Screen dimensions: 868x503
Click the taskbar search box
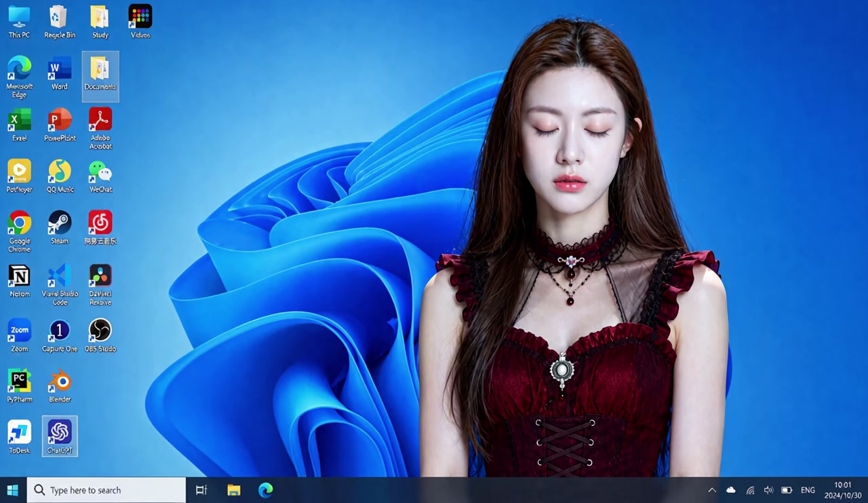[106, 490]
